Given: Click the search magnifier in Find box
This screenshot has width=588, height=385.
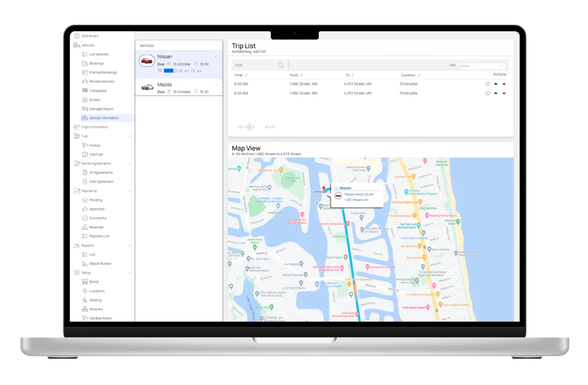Looking at the screenshot, I should click(281, 65).
